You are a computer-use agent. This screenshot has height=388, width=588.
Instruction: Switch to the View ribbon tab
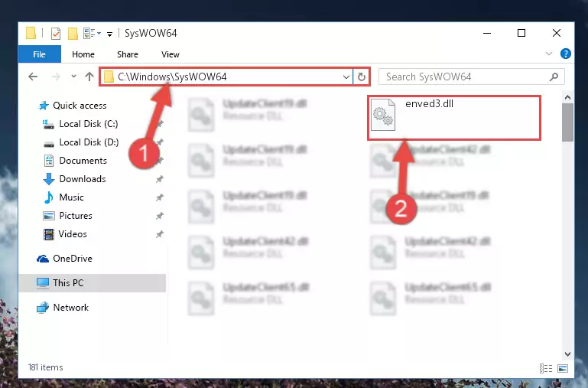171,54
